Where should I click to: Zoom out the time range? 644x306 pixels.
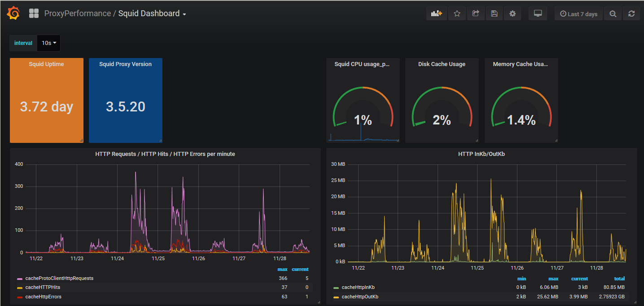click(612, 13)
